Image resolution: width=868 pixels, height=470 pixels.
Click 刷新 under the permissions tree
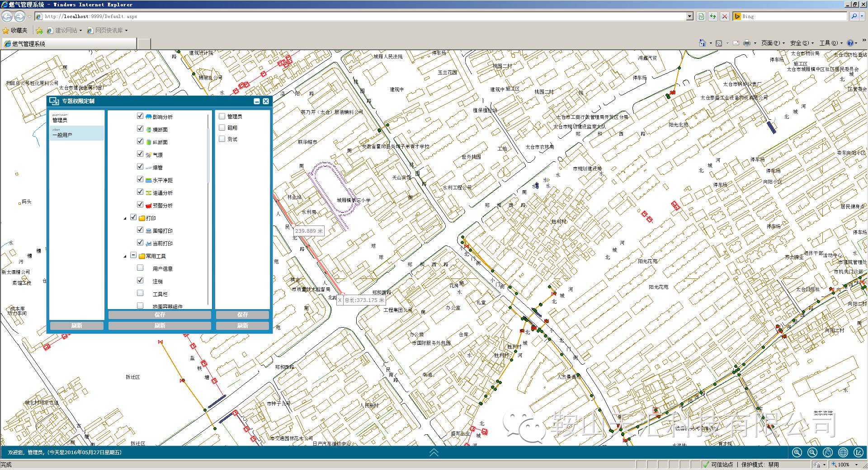pyautogui.click(x=160, y=325)
